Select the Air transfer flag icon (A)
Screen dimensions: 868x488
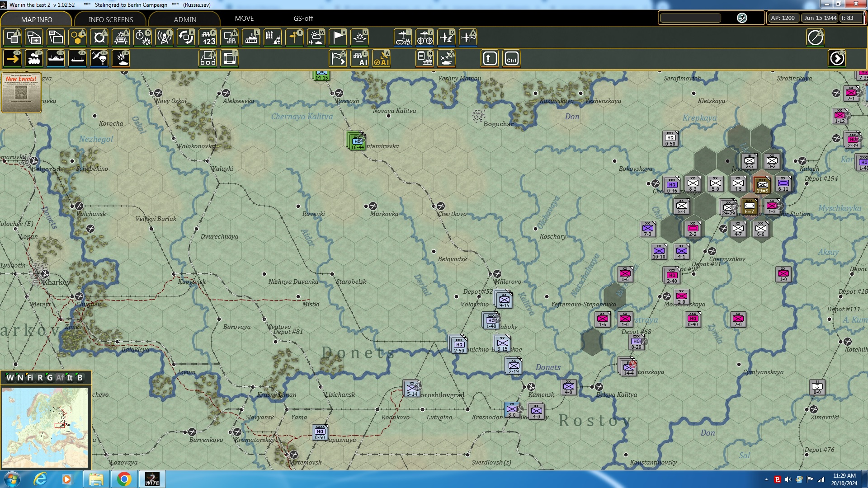(x=468, y=38)
